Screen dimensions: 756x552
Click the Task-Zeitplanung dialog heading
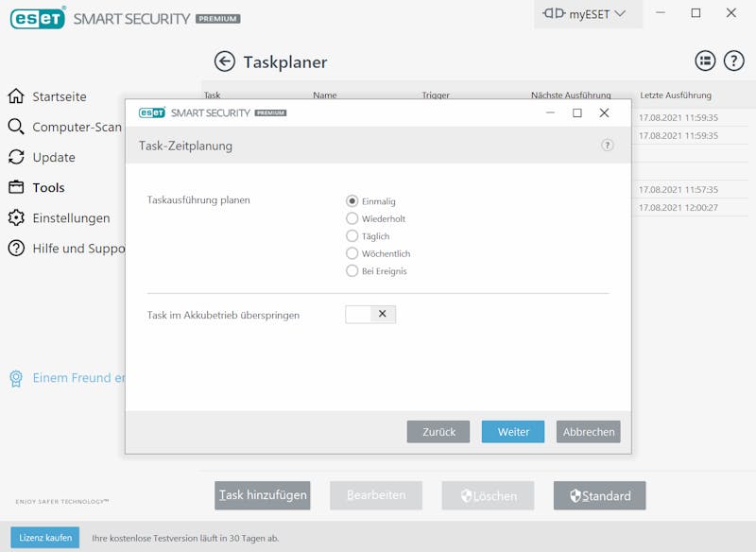(x=185, y=146)
